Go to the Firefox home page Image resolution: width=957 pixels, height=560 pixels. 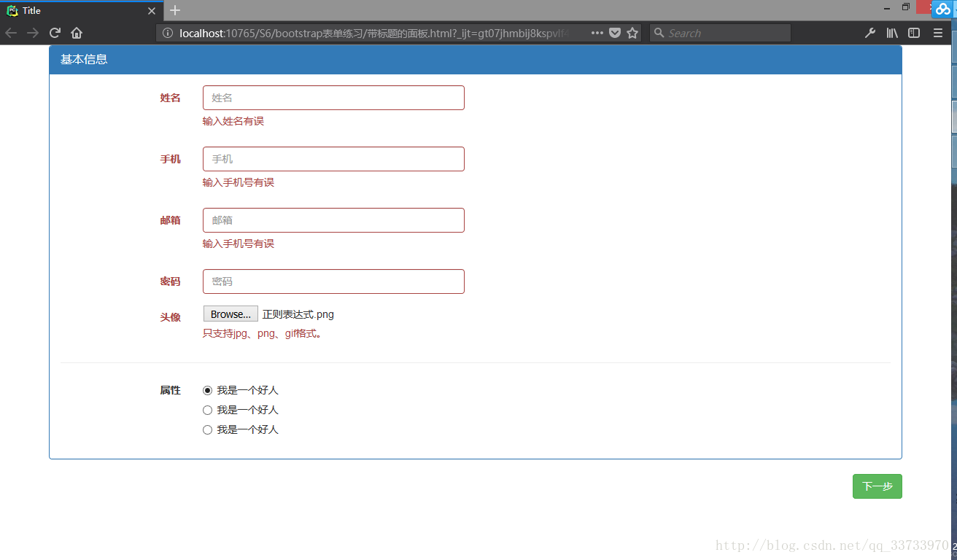click(77, 33)
